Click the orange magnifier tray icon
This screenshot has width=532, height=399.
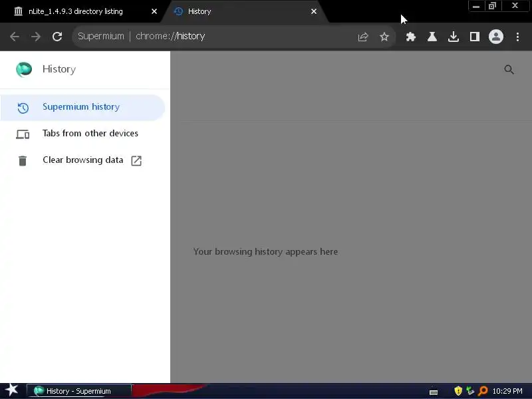(x=483, y=391)
